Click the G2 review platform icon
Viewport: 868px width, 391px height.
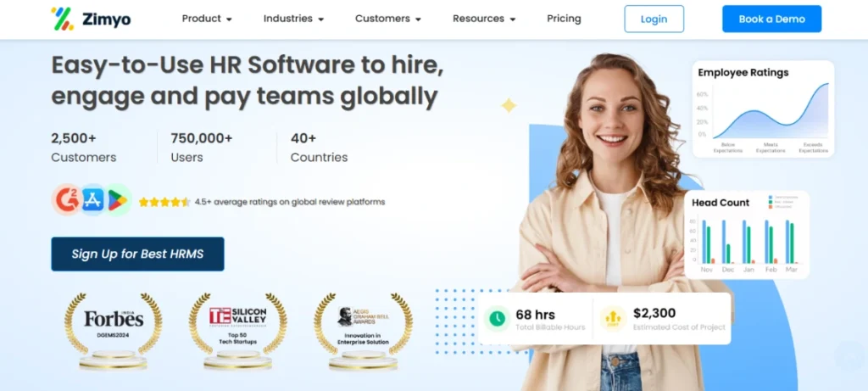coord(67,199)
